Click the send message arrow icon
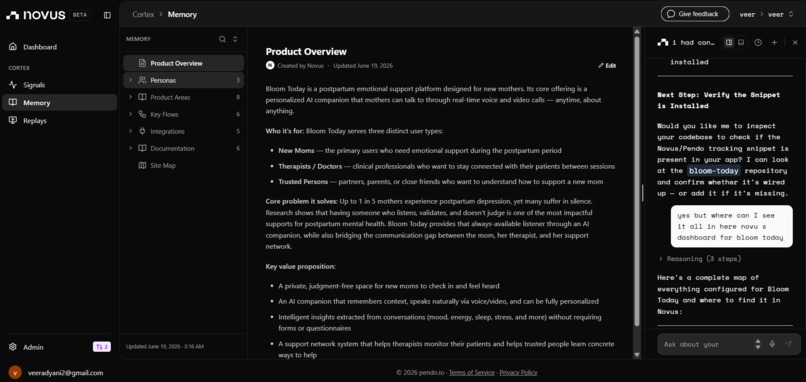Screen dimensions: 806x382 (x=789, y=344)
